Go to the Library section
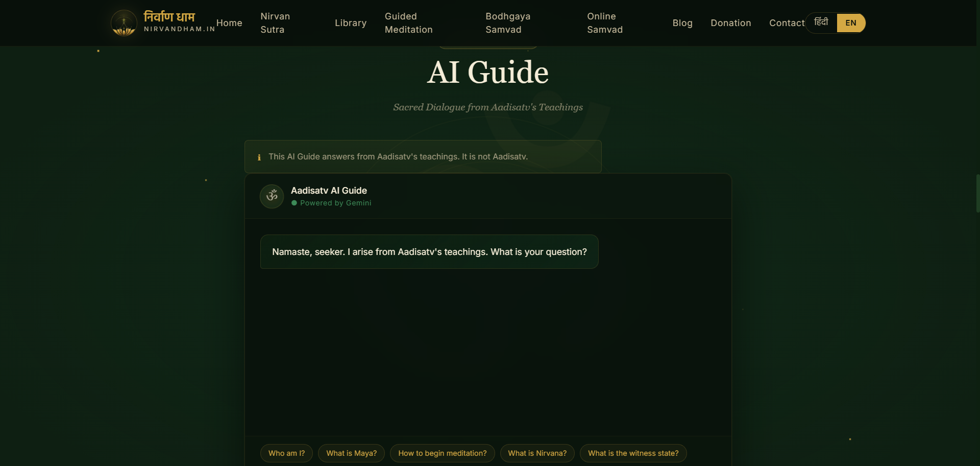This screenshot has height=466, width=980. pyautogui.click(x=351, y=23)
